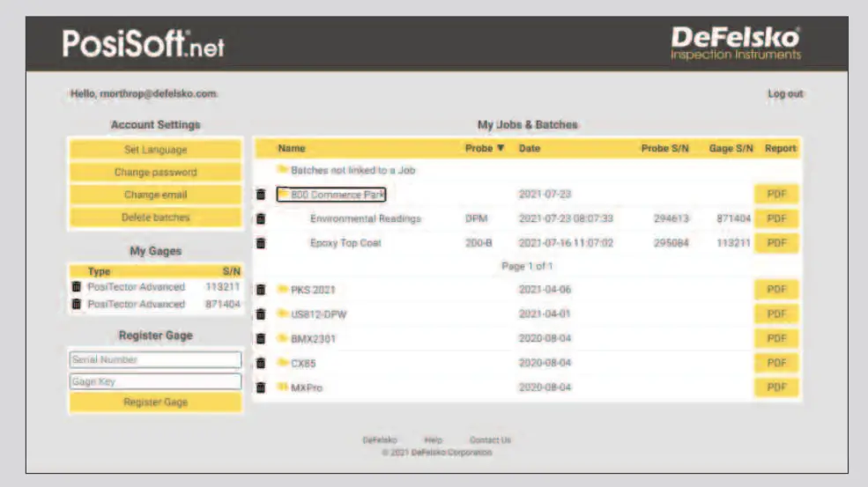Click the PosiSoft.net logo

point(144,44)
